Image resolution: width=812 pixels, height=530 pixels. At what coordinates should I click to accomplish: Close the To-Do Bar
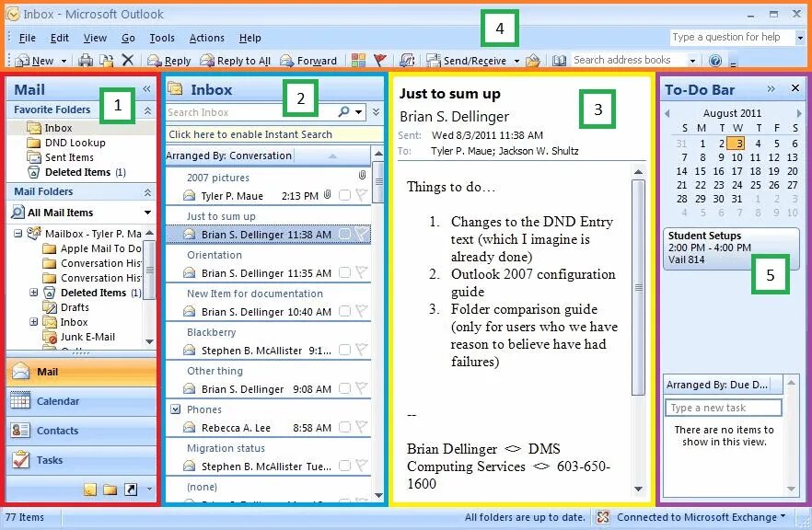coord(795,88)
